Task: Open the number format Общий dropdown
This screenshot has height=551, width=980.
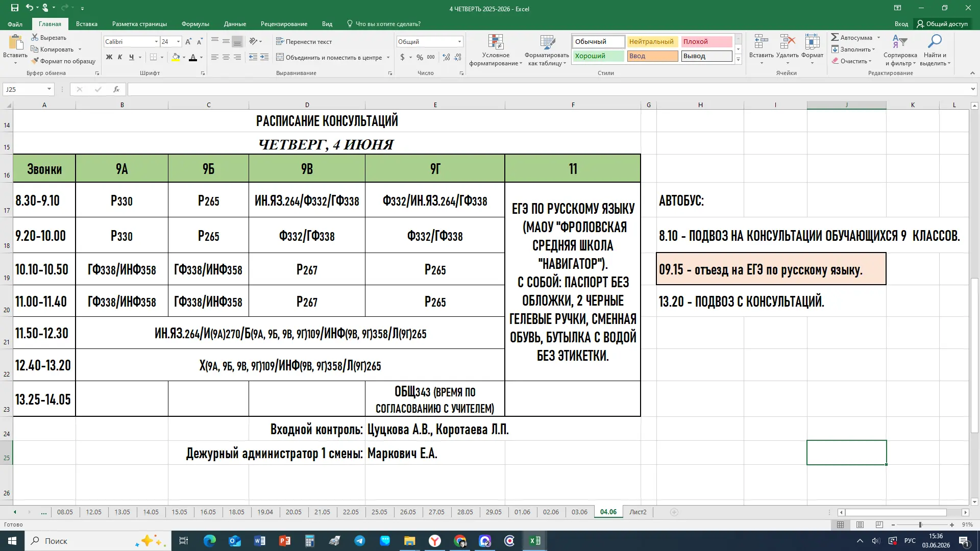Action: coord(459,42)
